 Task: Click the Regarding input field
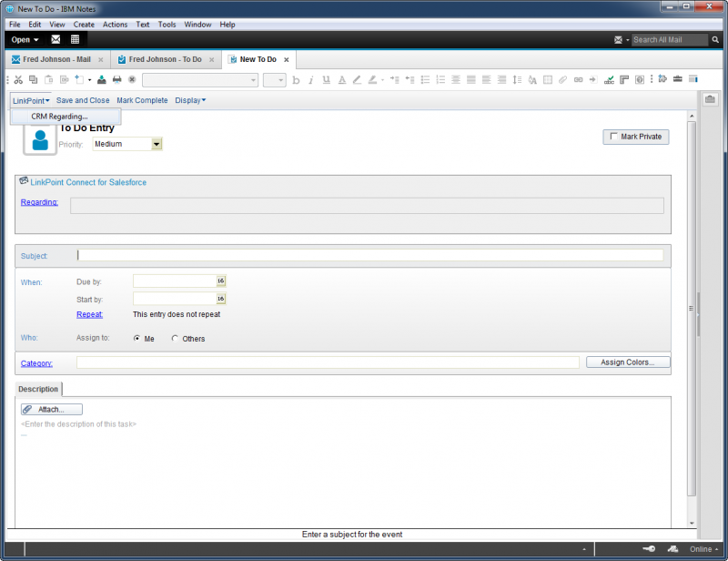367,206
